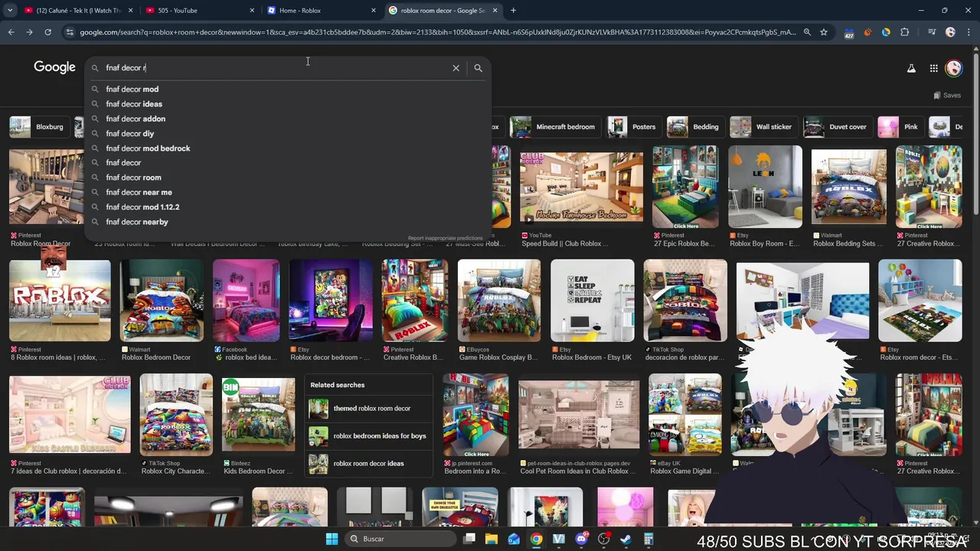Open a new browser tab with plus
Screen dimensions: 980x551
[x=513, y=11]
